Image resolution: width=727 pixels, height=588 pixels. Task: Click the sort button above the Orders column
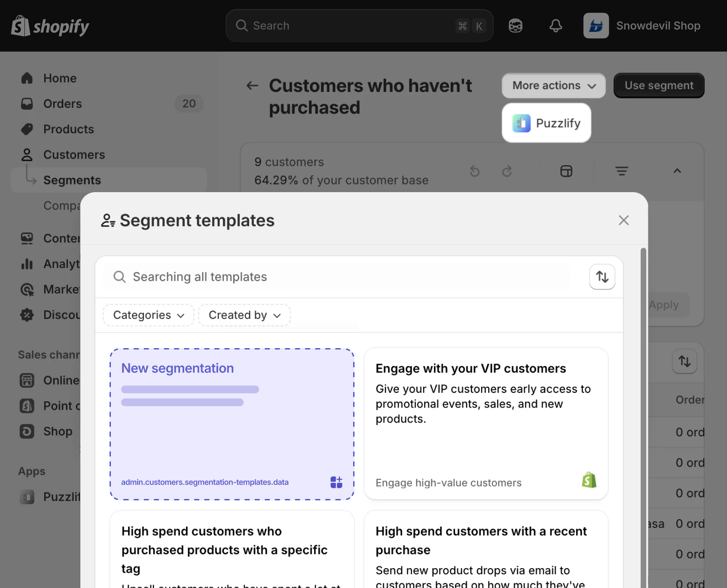[x=684, y=361]
